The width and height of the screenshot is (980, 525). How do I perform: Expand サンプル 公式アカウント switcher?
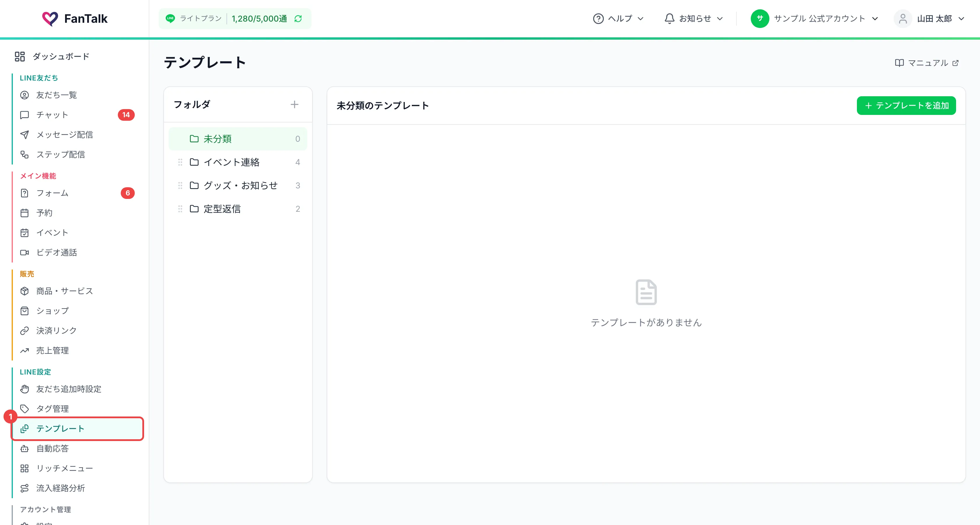point(815,19)
